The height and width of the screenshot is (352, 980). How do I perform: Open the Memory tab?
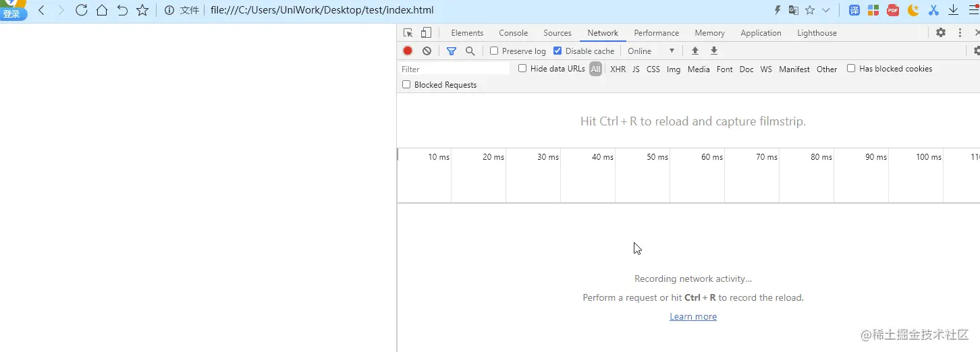(710, 33)
